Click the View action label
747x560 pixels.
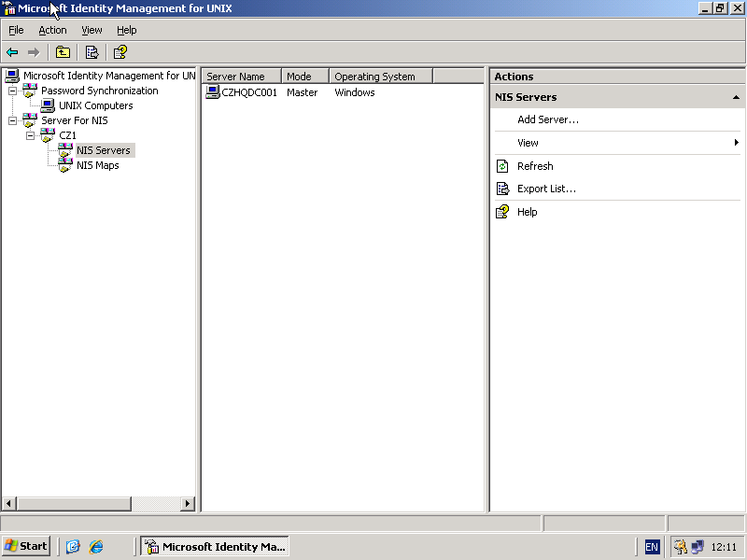(x=528, y=143)
